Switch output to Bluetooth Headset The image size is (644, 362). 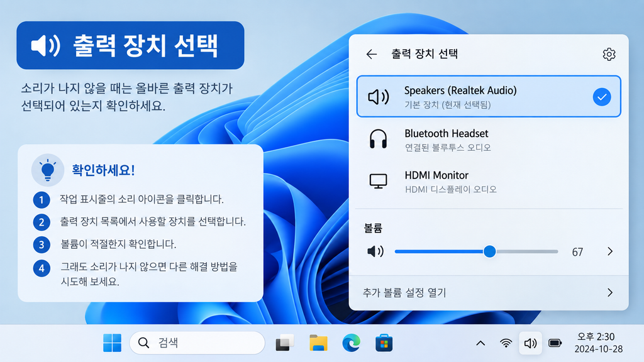click(x=488, y=140)
